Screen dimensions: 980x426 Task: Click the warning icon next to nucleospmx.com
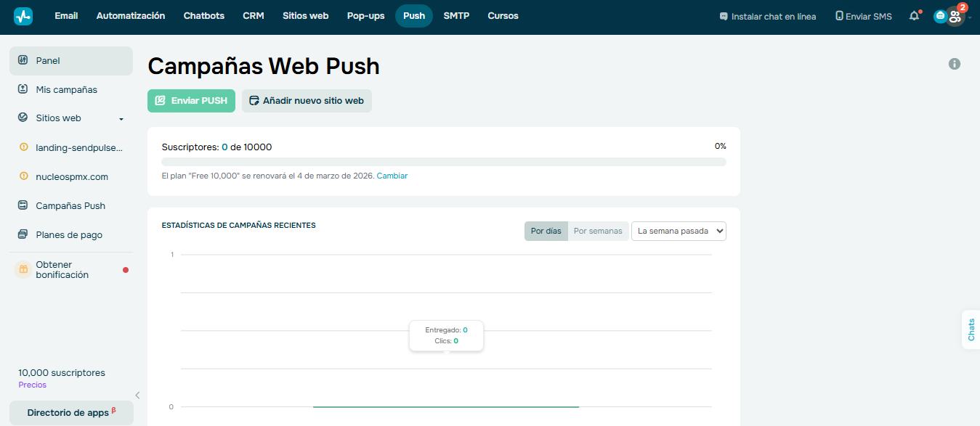23,176
